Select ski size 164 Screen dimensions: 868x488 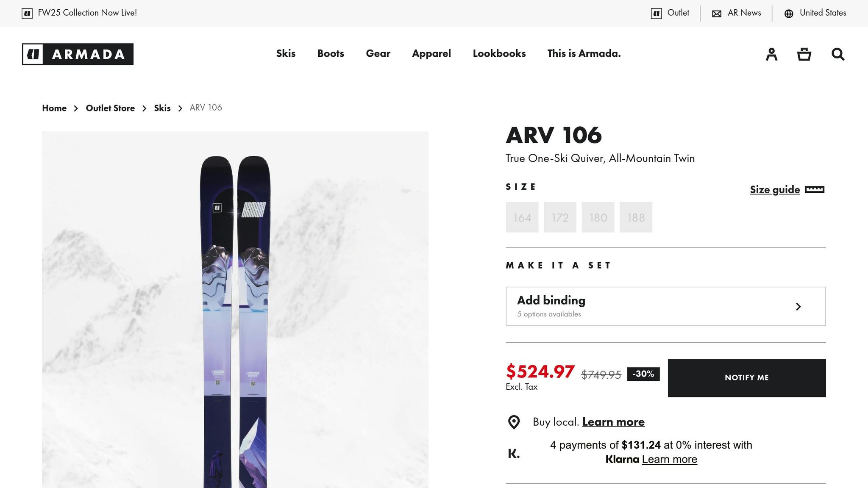pyautogui.click(x=522, y=217)
